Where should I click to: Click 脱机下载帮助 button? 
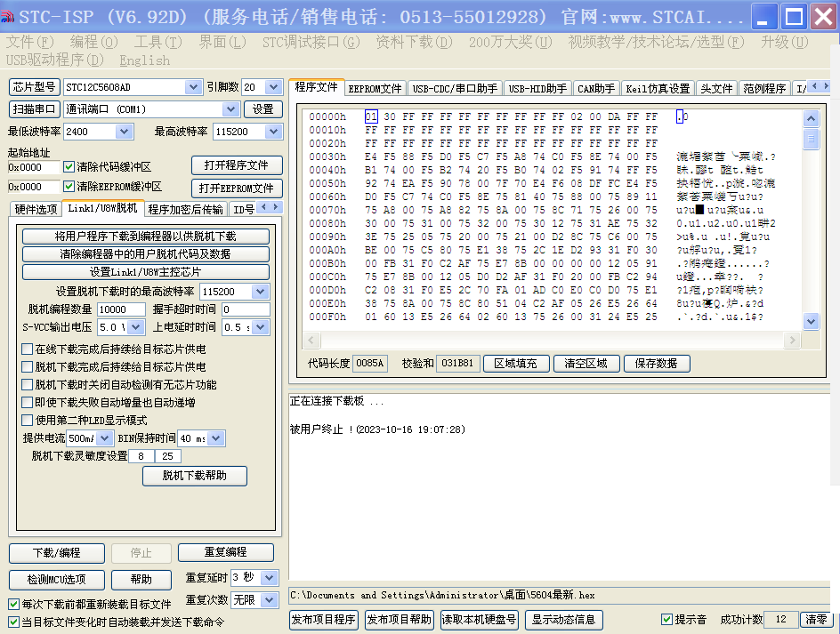click(195, 476)
